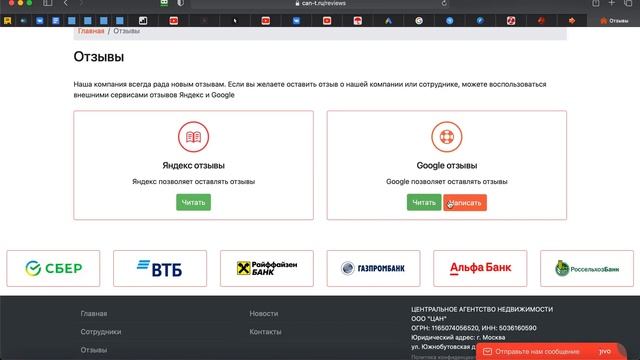Open the footer Сотрудники link

coord(101,332)
